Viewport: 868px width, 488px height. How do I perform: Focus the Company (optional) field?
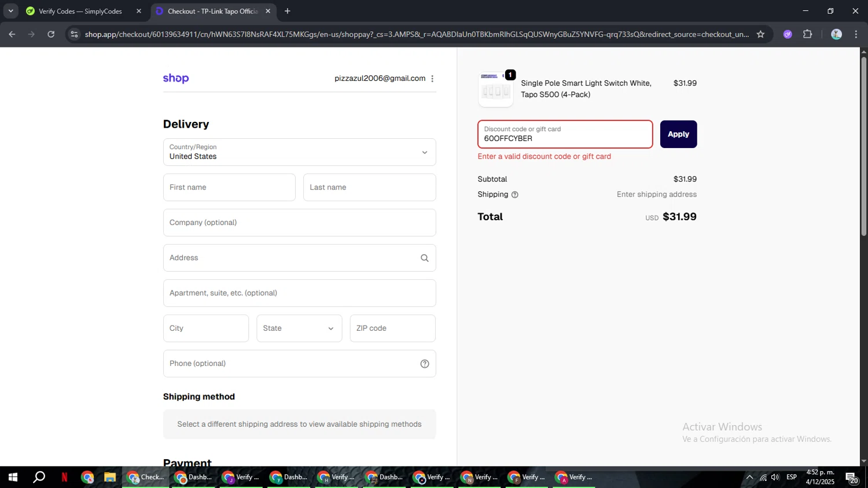pyautogui.click(x=300, y=223)
